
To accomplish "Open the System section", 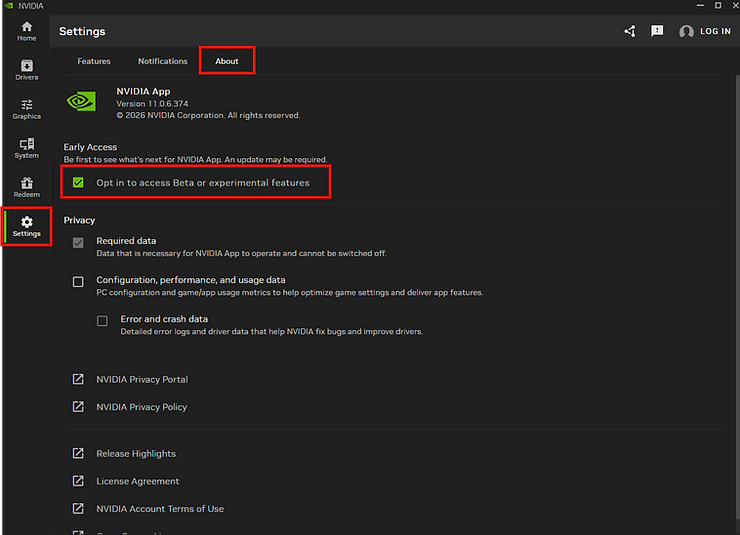I will click(x=26, y=148).
